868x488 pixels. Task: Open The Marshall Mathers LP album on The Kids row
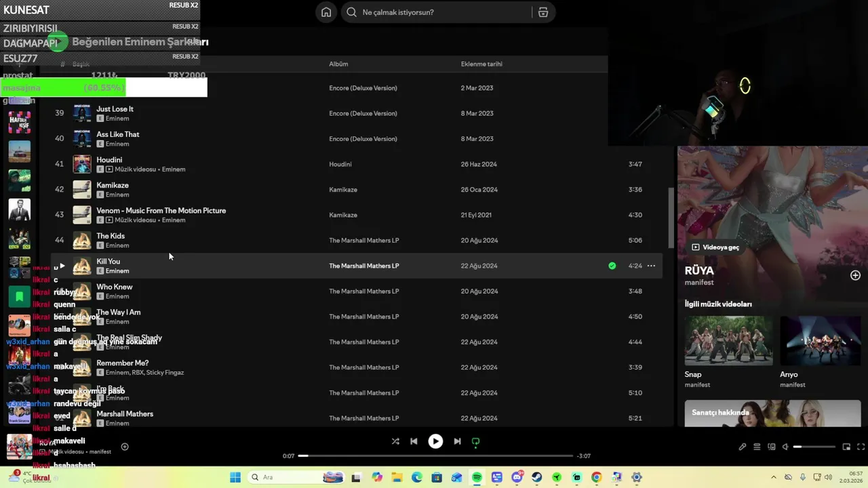click(x=364, y=241)
